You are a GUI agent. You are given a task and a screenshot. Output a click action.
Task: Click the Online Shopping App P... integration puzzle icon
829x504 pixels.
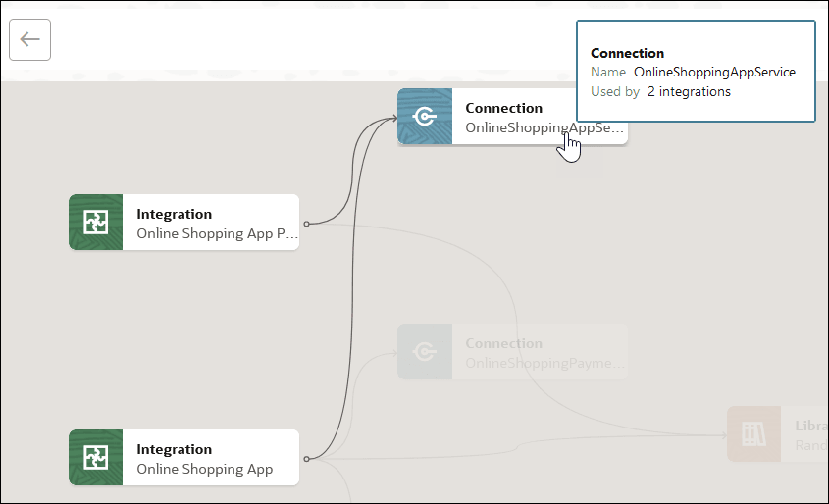pos(96,222)
